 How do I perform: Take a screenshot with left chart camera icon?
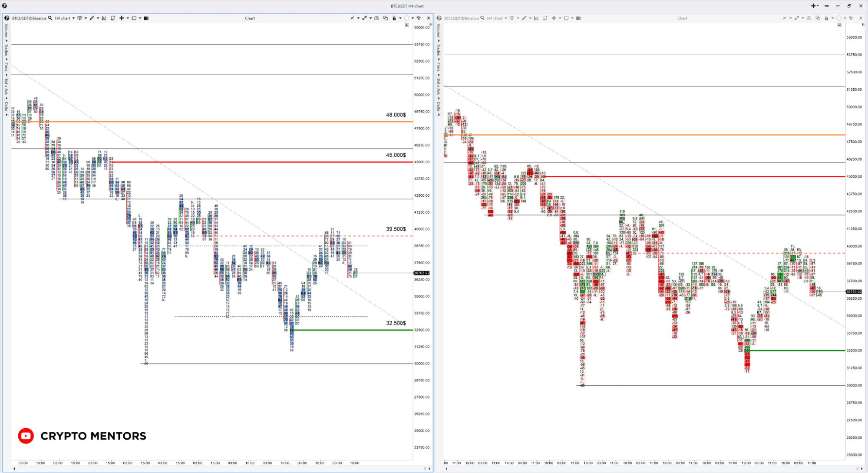pos(376,18)
